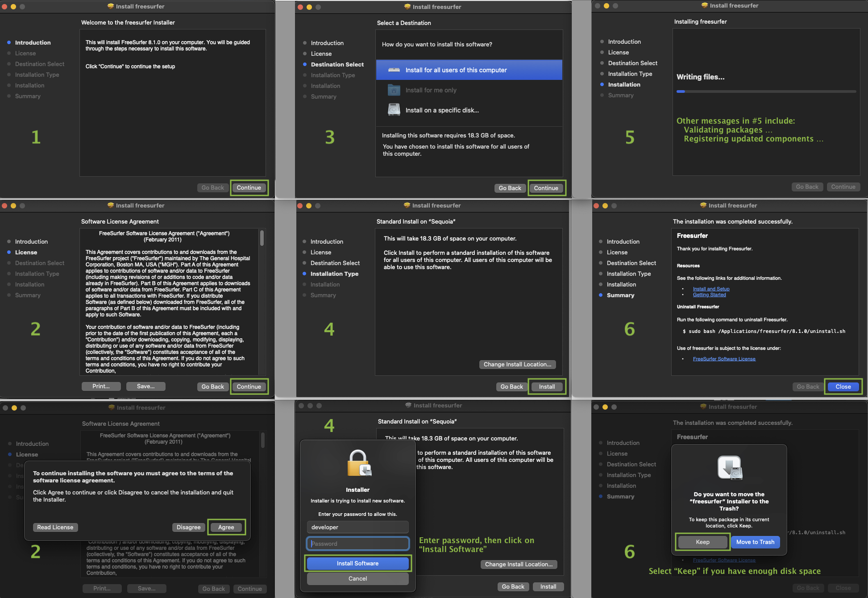Click Go Back in the undimmed License Agreement window
This screenshot has height=598, width=868.
point(212,387)
